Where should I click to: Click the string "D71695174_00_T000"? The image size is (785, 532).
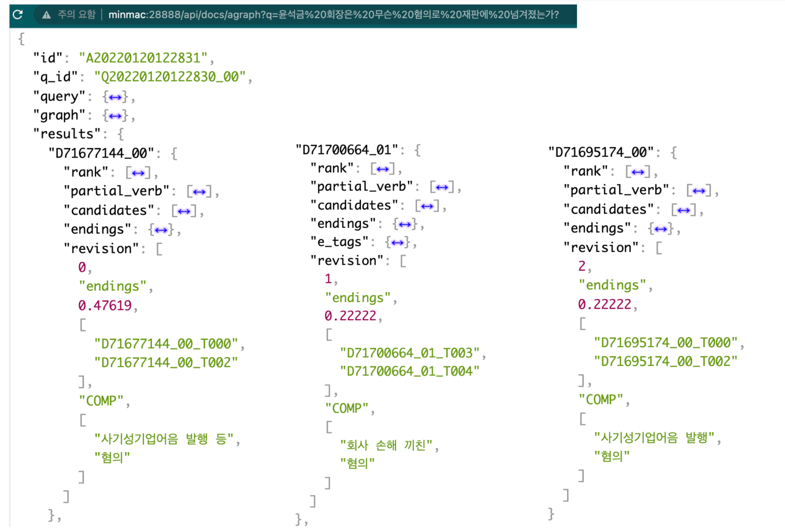(666, 343)
